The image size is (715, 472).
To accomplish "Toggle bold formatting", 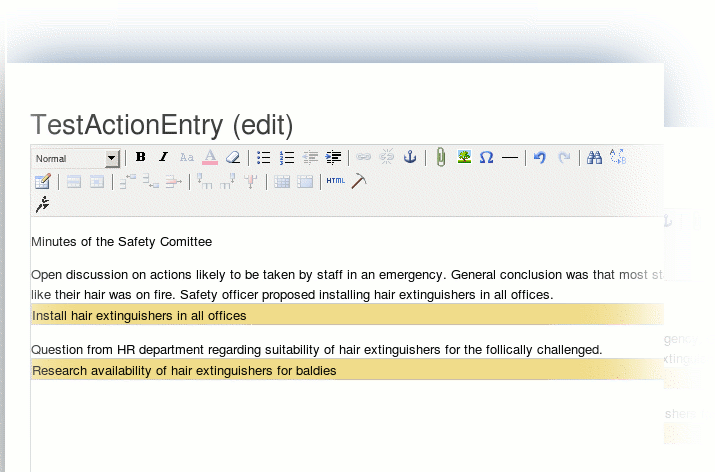I will coord(141,157).
